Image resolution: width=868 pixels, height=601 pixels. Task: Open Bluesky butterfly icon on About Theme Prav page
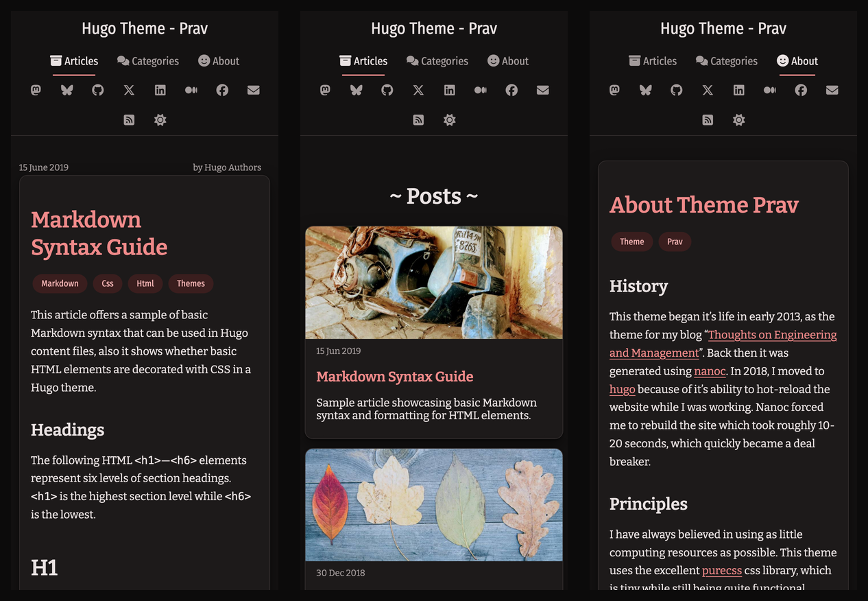645,90
